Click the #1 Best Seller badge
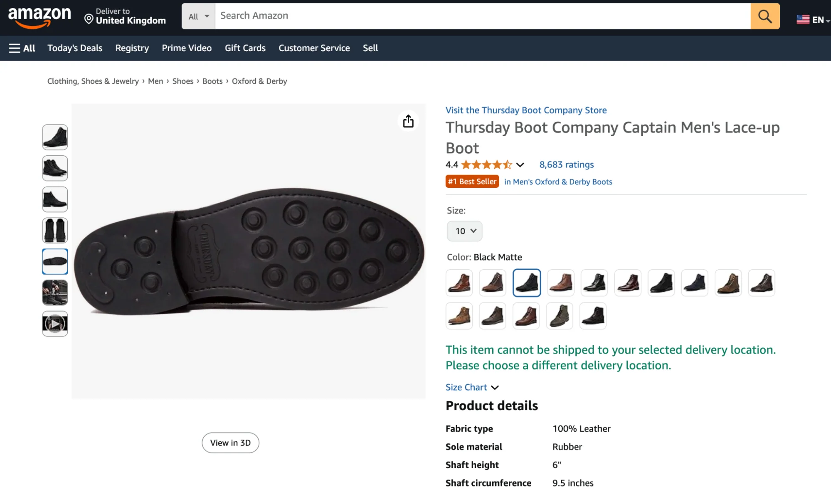Image resolution: width=831 pixels, height=504 pixels. [472, 181]
